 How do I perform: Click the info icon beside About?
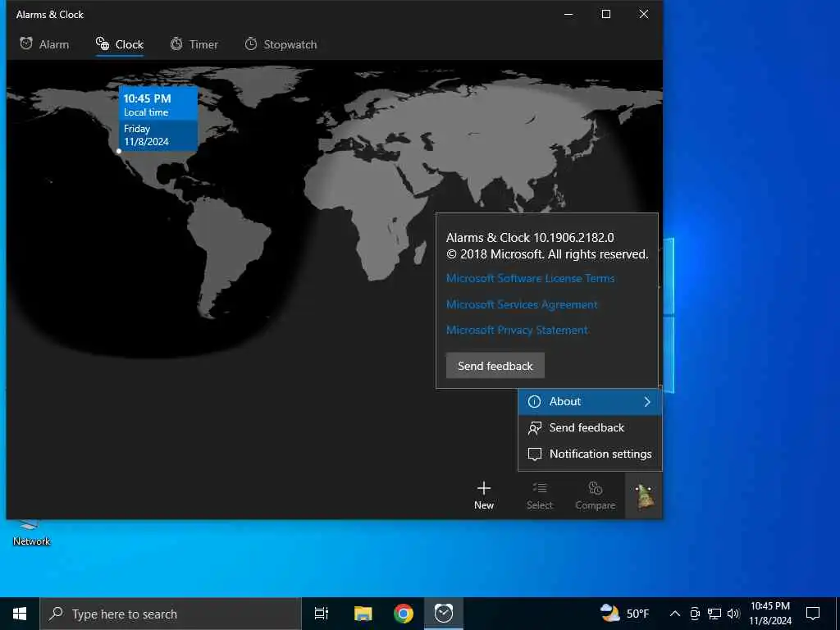point(534,402)
